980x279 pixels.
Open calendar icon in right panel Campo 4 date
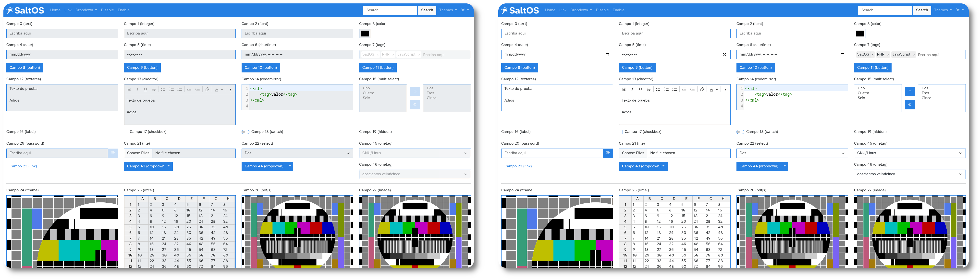607,55
